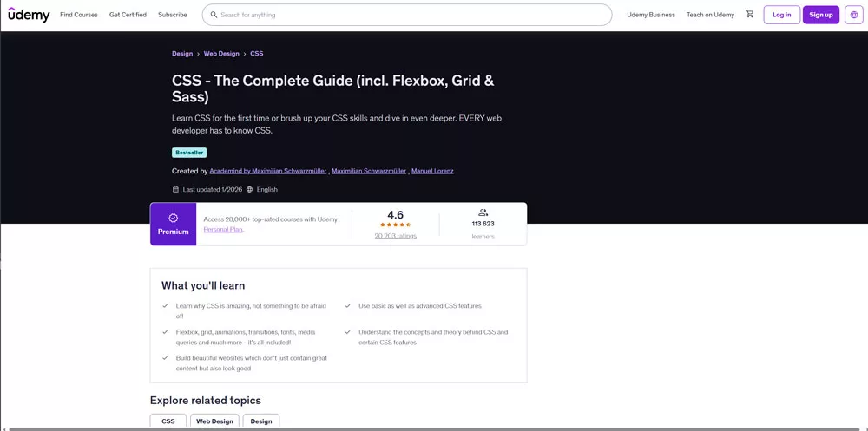The image size is (868, 431).
Task: Click the search magnifier icon
Action: (214, 15)
